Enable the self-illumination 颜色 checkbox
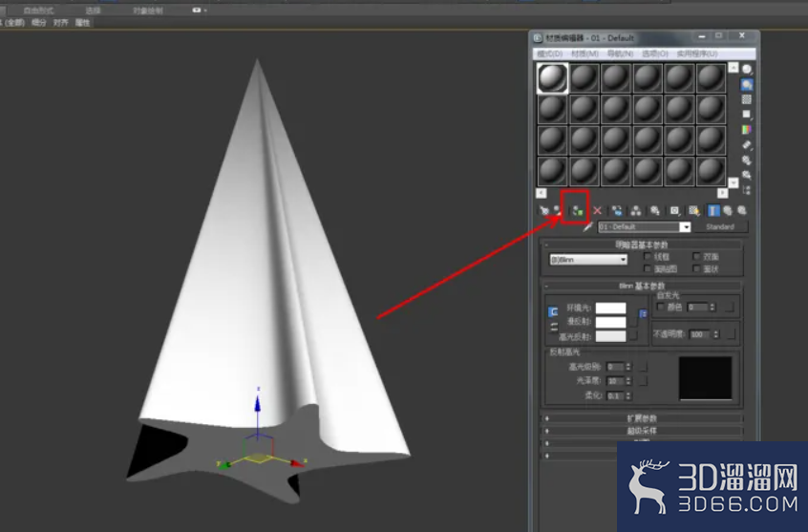808x532 pixels. [661, 307]
